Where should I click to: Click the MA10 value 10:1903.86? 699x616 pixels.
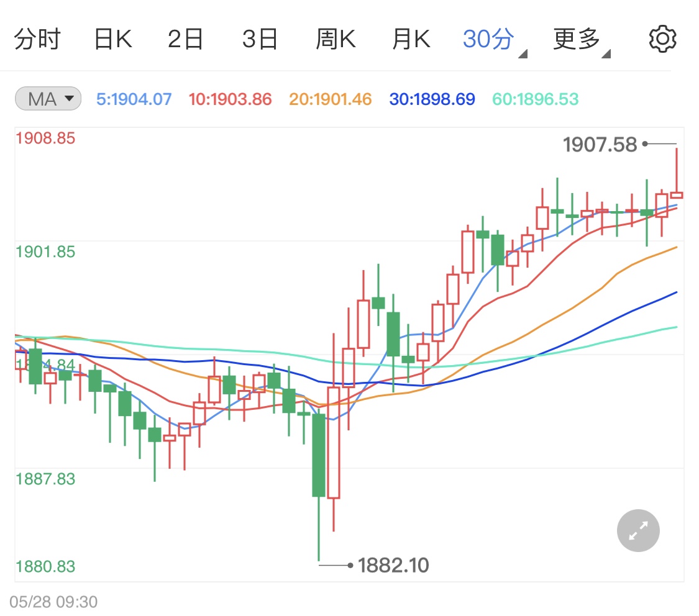click(230, 99)
